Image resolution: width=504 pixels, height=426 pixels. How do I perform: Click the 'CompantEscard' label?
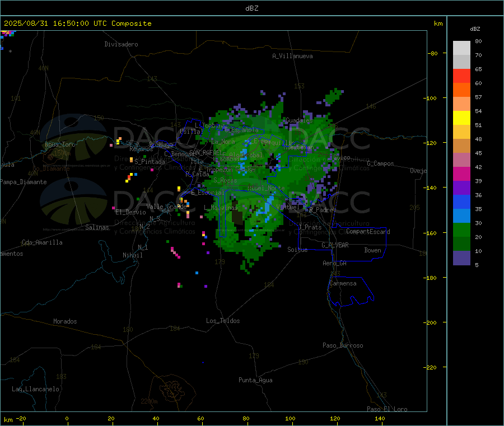click(368, 232)
